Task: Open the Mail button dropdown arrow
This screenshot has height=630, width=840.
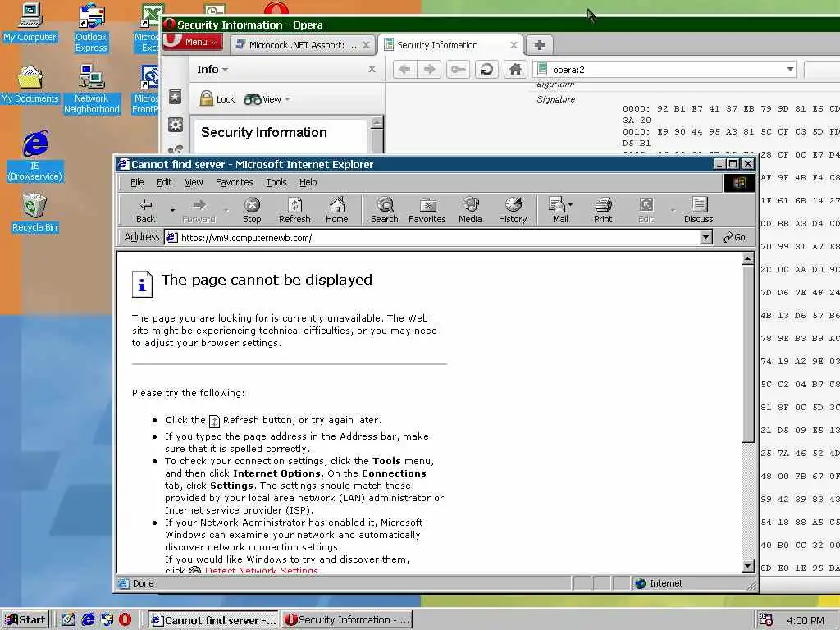Action: [x=571, y=204]
